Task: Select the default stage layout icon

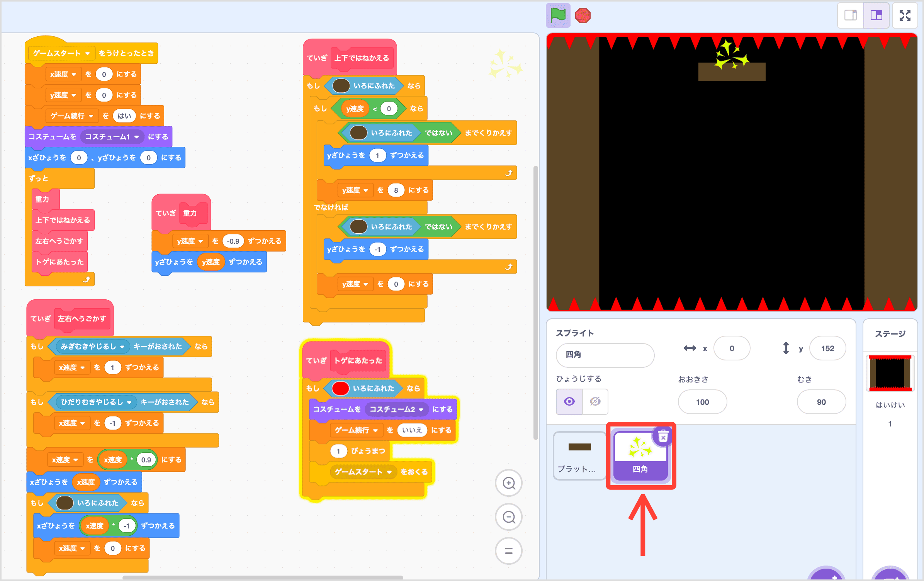Action: (x=876, y=15)
